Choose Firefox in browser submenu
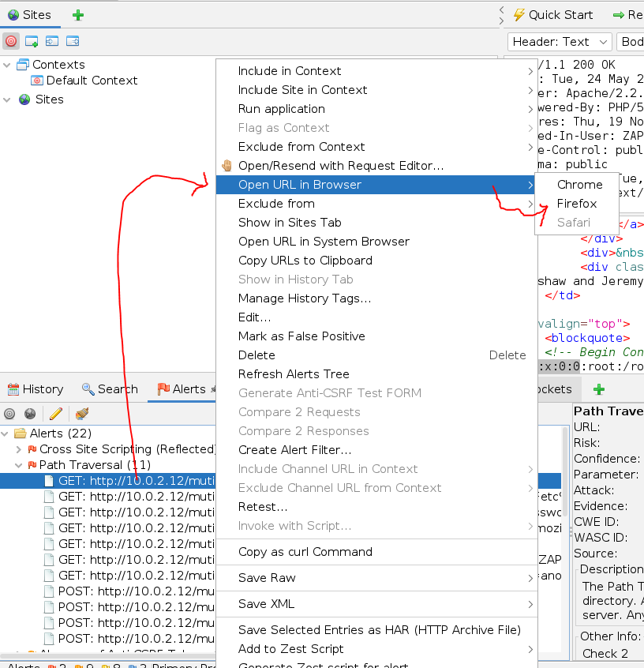The height and width of the screenshot is (668, 644). pyautogui.click(x=577, y=204)
